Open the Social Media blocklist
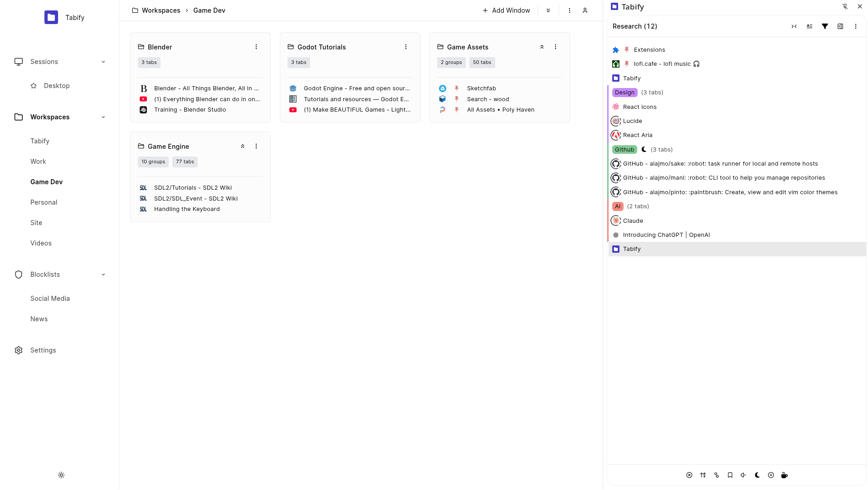Image resolution: width=868 pixels, height=490 pixels. 50,299
